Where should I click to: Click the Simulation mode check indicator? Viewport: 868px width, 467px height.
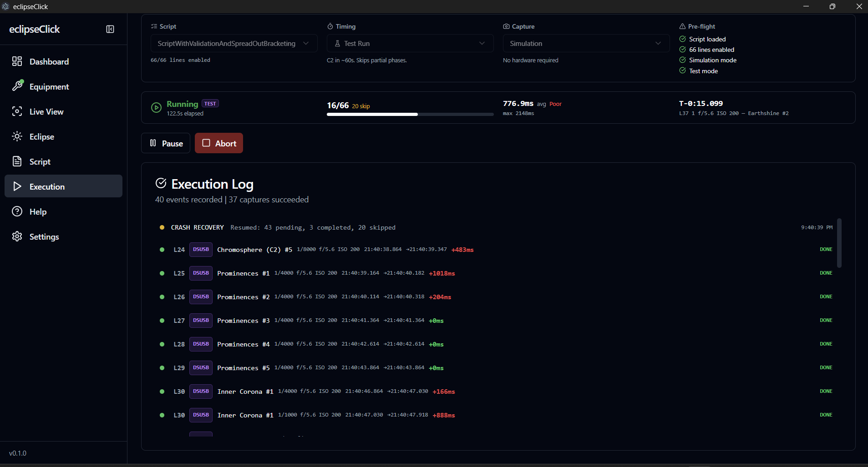(x=682, y=60)
